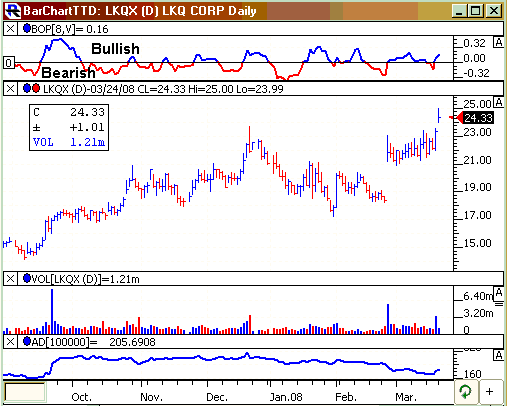Screen dimensions: 507x406
Task: Toggle the A autoscale button on BOP panel
Action: click(499, 42)
